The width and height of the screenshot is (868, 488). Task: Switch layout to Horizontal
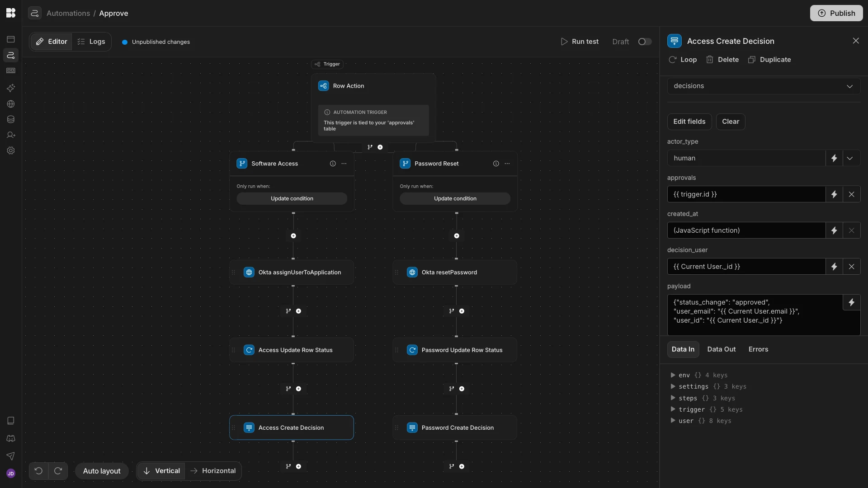click(212, 471)
